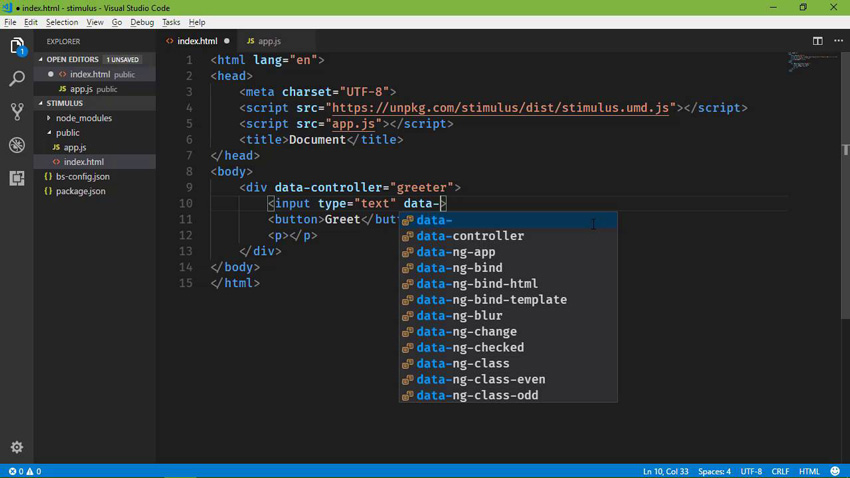Click the editor vertical scrollbar
Image resolution: width=850 pixels, height=478 pixels.
tap(845, 186)
